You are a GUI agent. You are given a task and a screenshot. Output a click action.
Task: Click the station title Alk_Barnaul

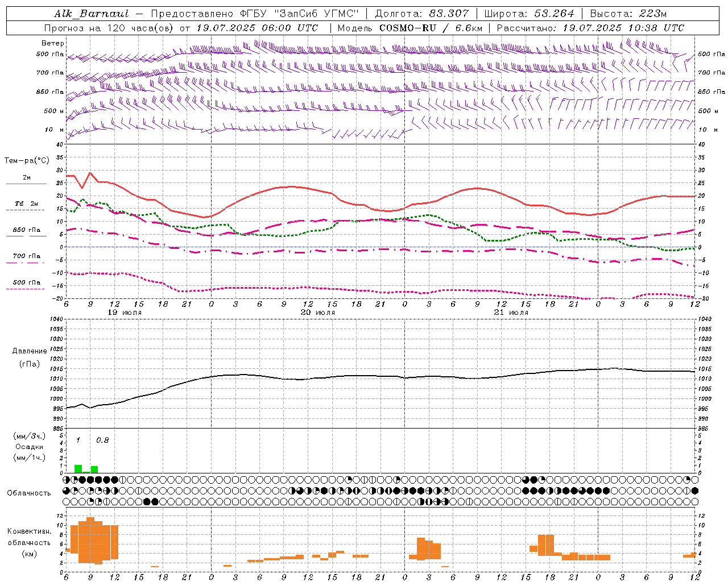pyautogui.click(x=91, y=13)
